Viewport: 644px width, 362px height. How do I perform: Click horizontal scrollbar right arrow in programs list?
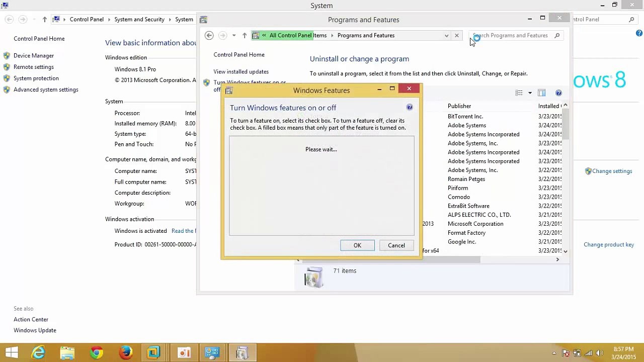pyautogui.click(x=557, y=259)
